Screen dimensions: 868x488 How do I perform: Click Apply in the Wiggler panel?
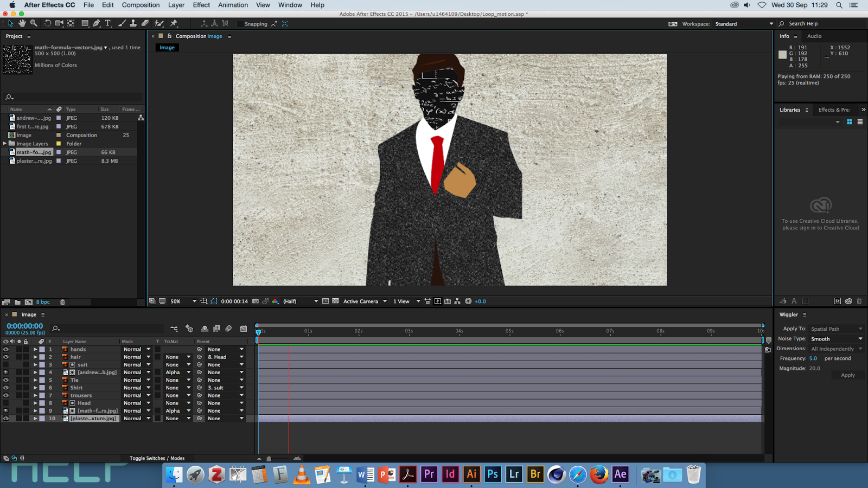click(847, 375)
